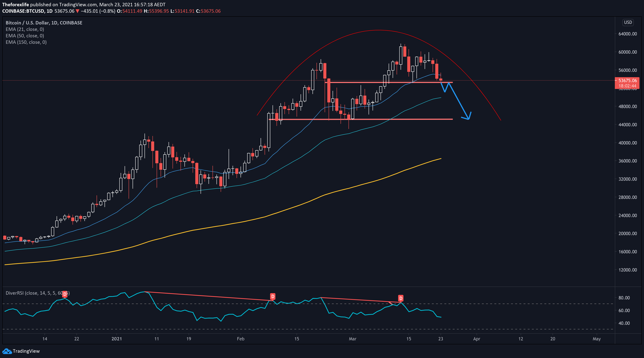Image resolution: width=644 pixels, height=358 pixels.
Task: Click the 28000.00 price axis label
Action: [x=628, y=197]
